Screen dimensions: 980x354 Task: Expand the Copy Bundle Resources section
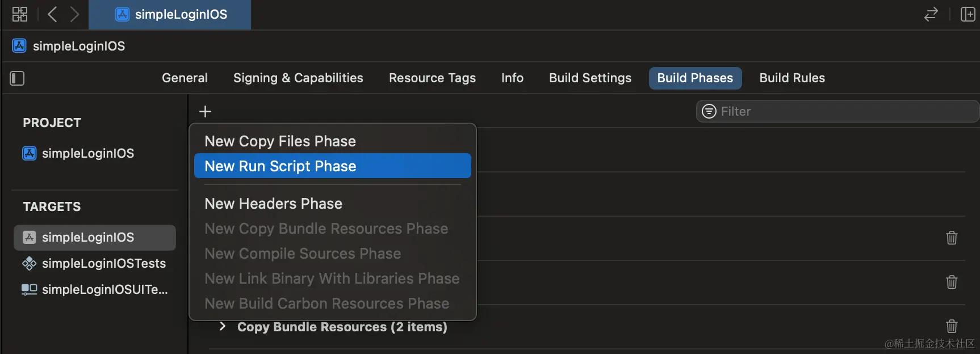pyautogui.click(x=223, y=326)
